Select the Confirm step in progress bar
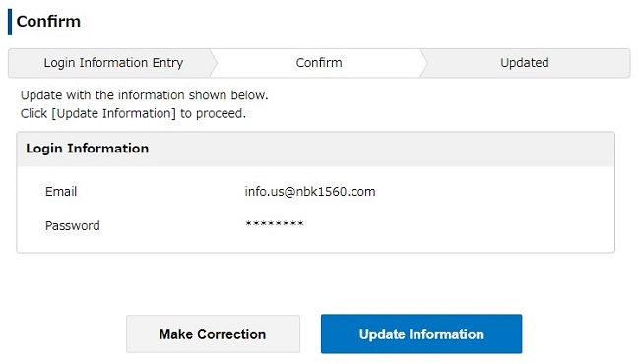Screen dimensions: 640x364 click(319, 63)
